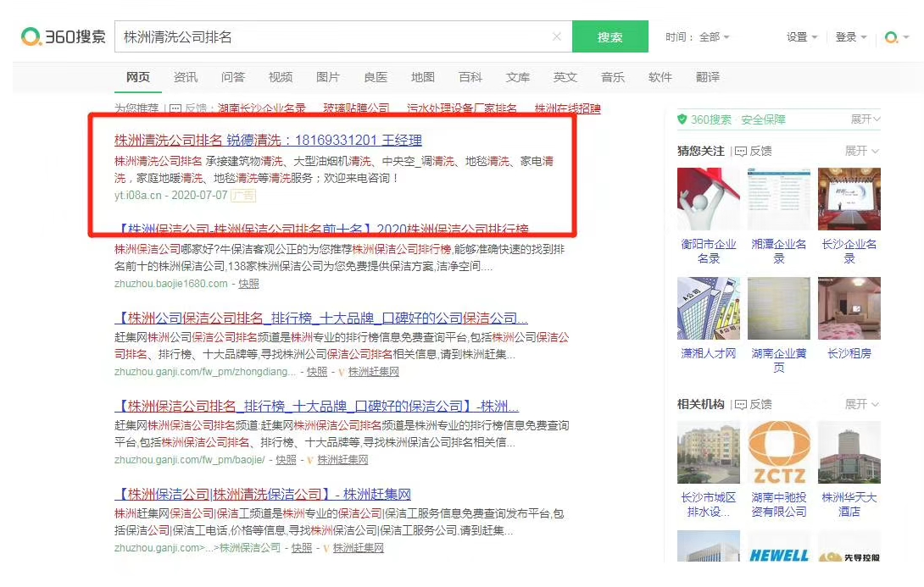Open the 衡阳市企业名录 thumbnail
This screenshot has width=924, height=587.
click(709, 199)
